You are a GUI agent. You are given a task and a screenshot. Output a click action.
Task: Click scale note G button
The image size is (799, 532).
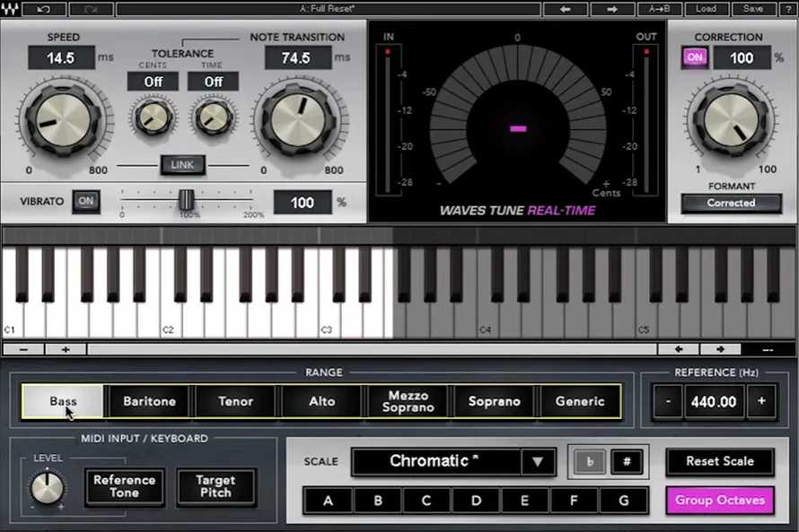coord(624,501)
